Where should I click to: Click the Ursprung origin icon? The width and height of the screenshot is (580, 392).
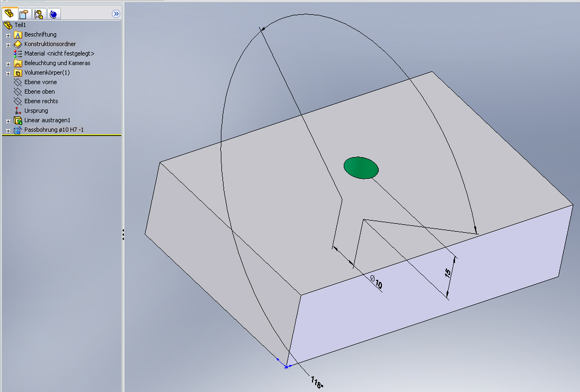(x=18, y=111)
